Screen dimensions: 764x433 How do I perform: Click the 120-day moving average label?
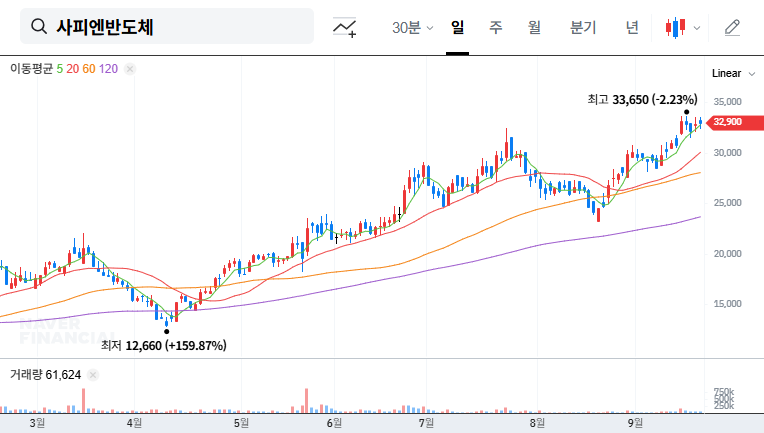pyautogui.click(x=108, y=69)
